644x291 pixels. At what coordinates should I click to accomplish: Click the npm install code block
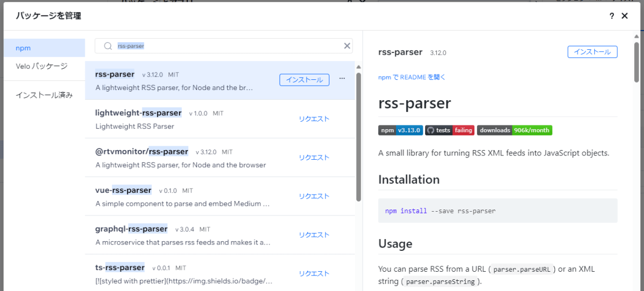(498, 211)
